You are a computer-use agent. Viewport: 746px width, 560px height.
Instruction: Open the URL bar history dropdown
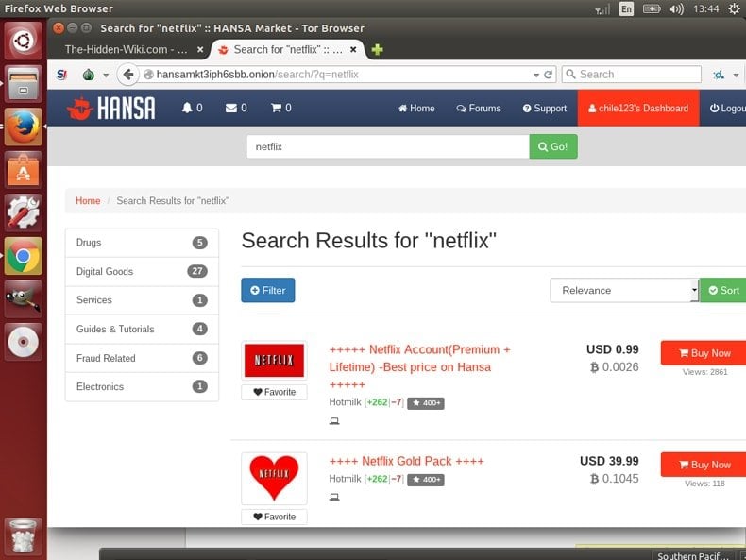pyautogui.click(x=536, y=76)
